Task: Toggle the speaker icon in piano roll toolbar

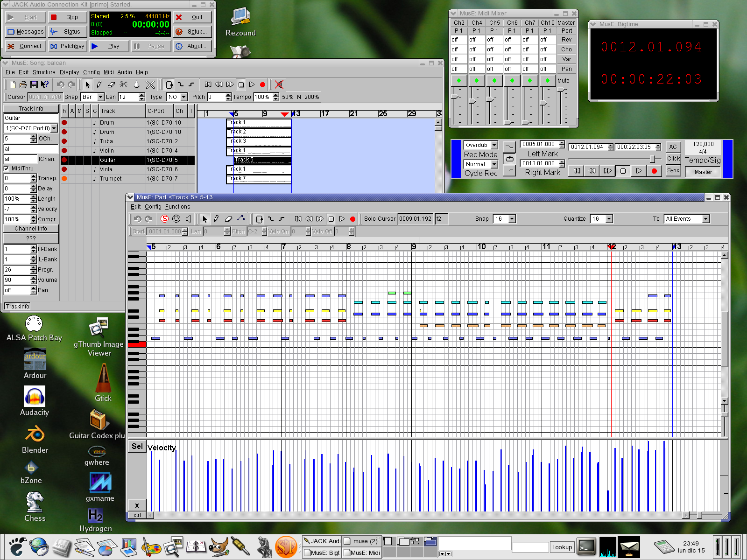Action: click(188, 219)
